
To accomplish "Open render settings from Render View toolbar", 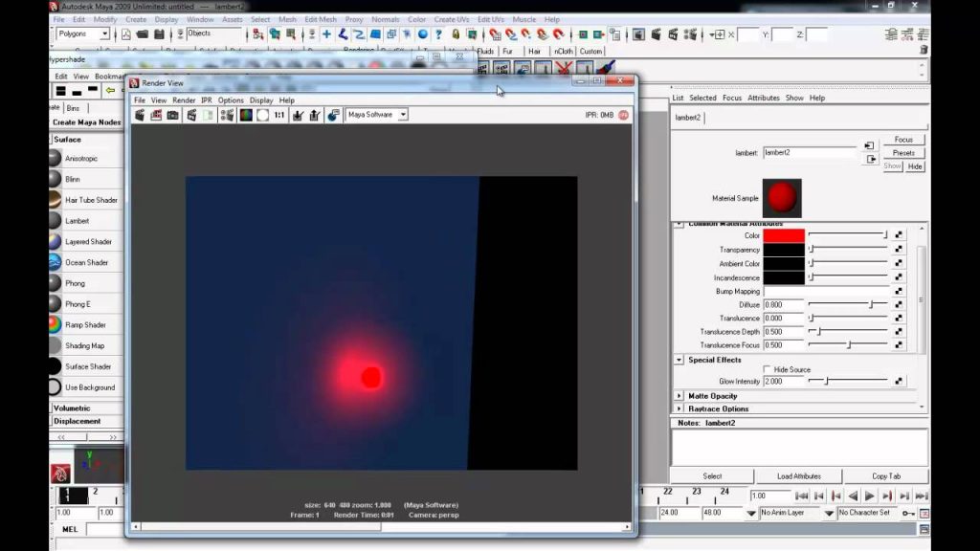I will tap(227, 115).
